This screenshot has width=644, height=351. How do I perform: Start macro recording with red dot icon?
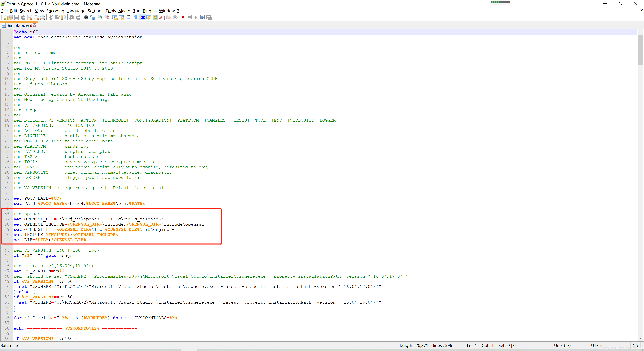(183, 17)
